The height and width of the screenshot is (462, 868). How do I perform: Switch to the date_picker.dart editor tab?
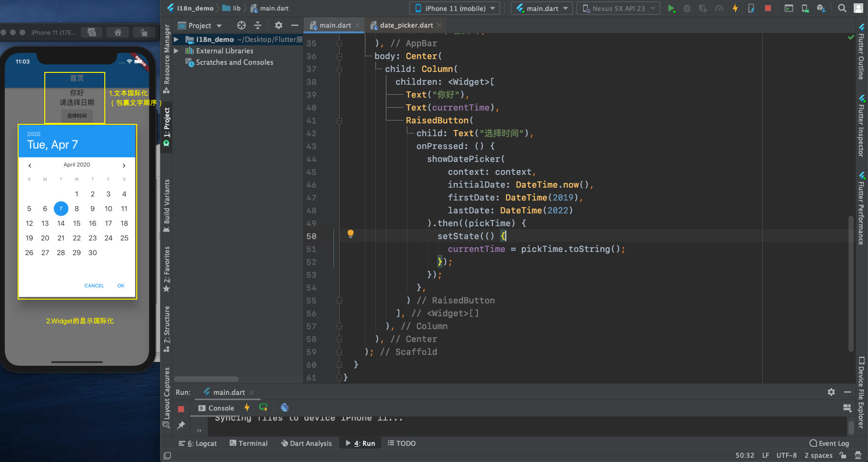pyautogui.click(x=406, y=25)
